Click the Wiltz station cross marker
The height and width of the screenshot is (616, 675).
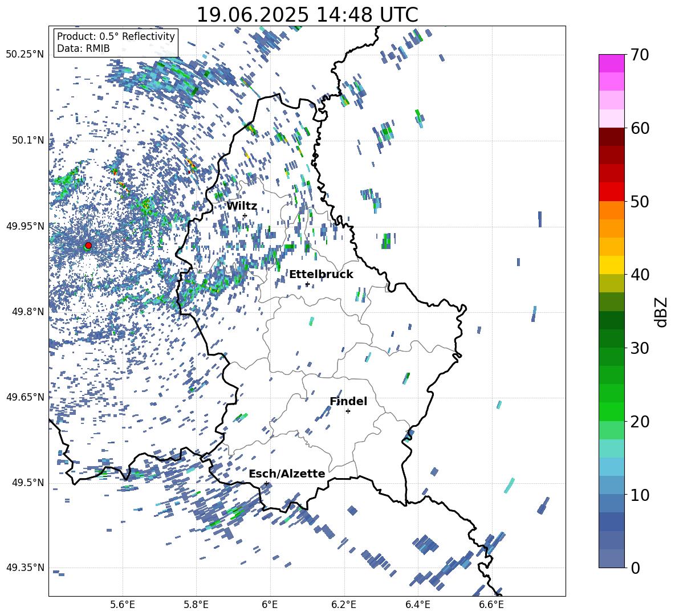[x=245, y=215]
